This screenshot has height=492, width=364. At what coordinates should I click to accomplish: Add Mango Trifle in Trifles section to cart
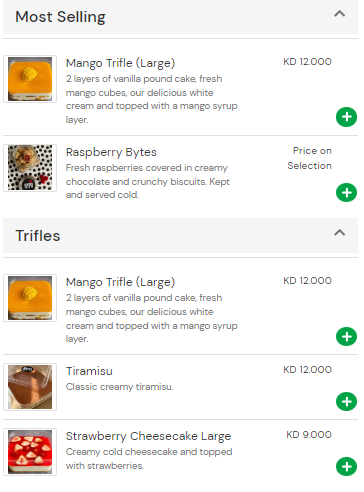pos(346,336)
